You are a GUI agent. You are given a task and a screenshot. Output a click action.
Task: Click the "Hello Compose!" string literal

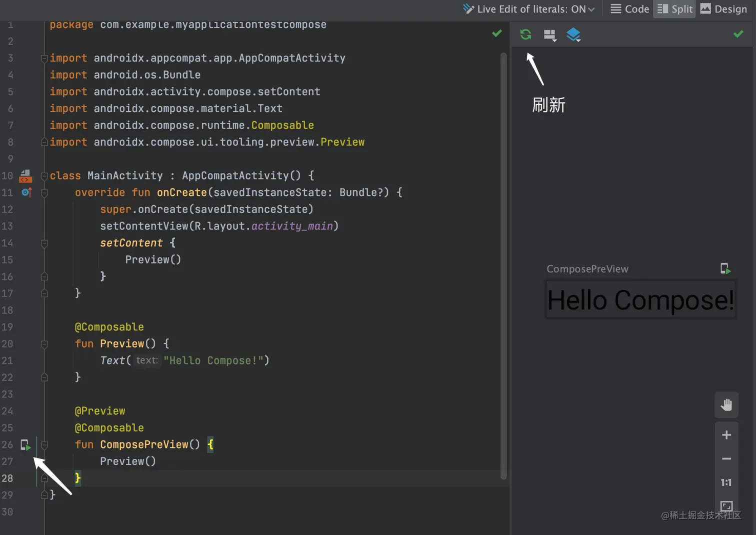[213, 360]
